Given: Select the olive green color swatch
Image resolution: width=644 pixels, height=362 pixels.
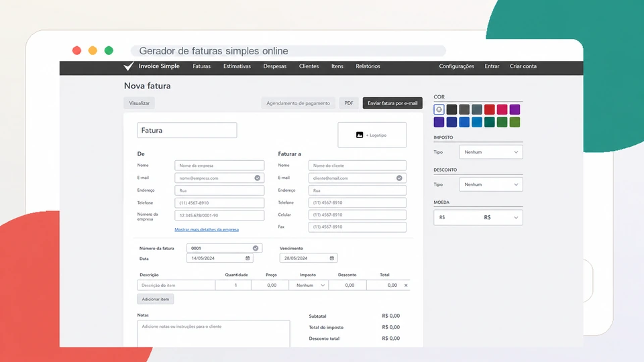Looking at the screenshot, I should pyautogui.click(x=515, y=122).
